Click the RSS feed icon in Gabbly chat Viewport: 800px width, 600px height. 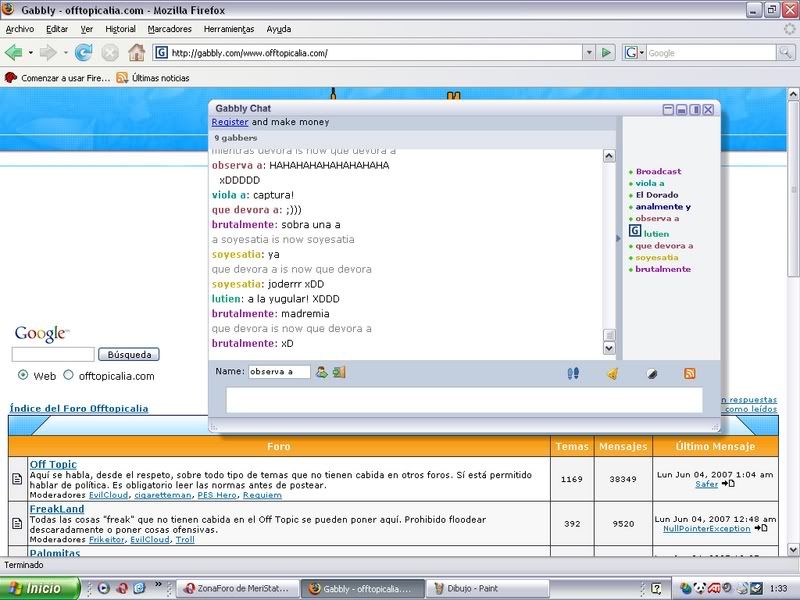click(x=689, y=373)
